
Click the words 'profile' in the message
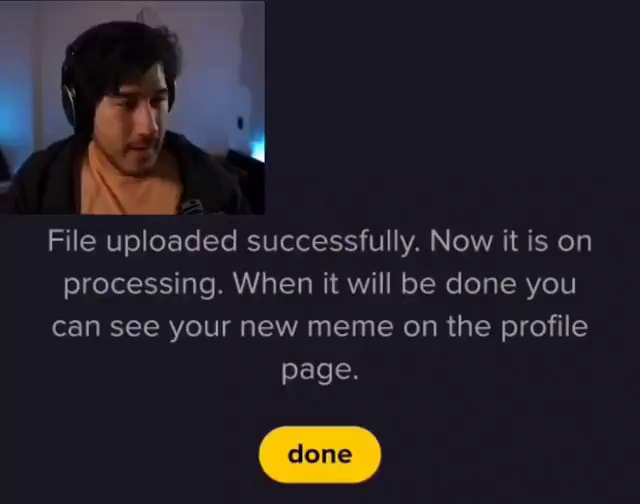point(544,327)
